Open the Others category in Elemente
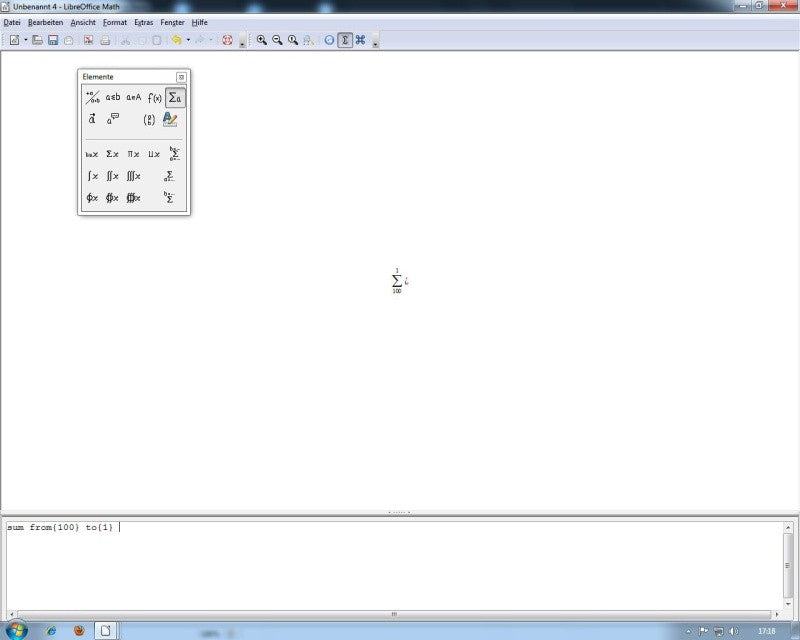The image size is (800, 640). click(x=113, y=119)
